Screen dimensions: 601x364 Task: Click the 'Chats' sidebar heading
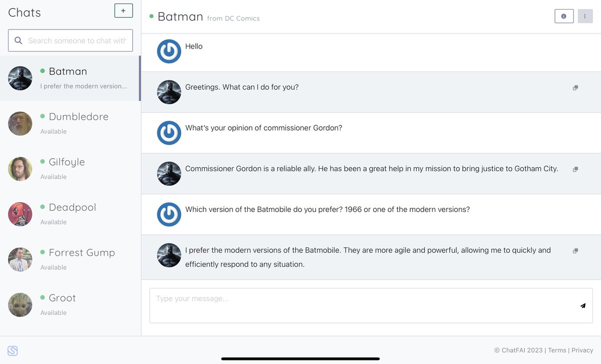(x=25, y=13)
